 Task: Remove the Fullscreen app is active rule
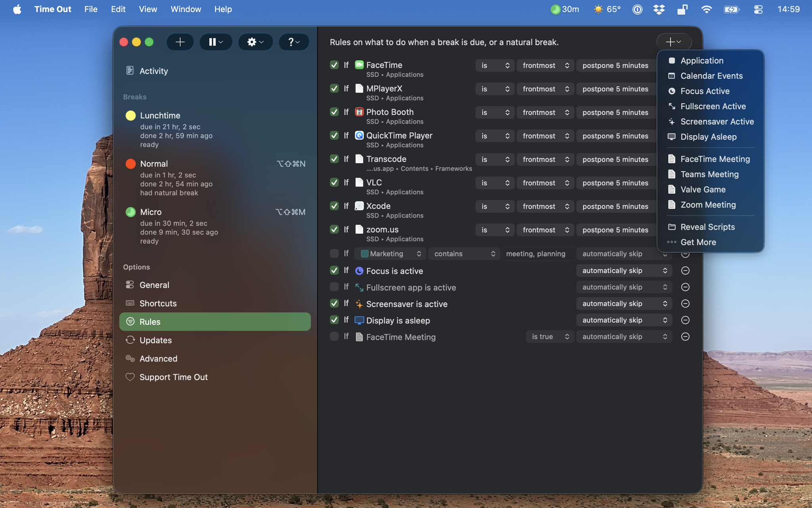[685, 287]
